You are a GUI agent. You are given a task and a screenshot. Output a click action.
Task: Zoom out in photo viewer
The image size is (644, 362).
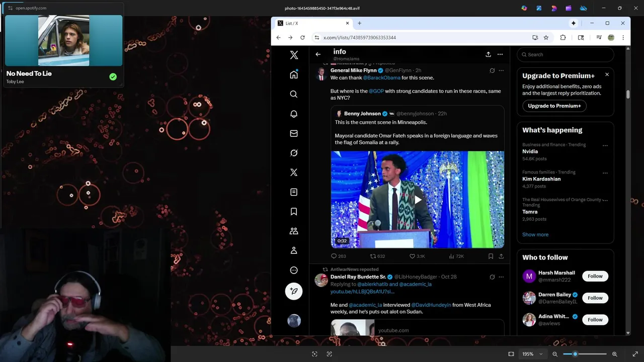[555, 354]
